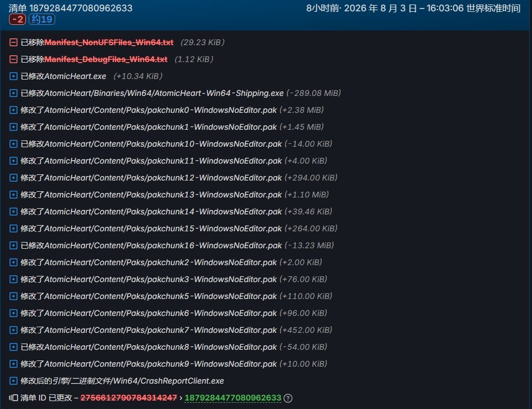Select file name Manifest_NonUFSFiles_Win64.txt

pos(109,42)
